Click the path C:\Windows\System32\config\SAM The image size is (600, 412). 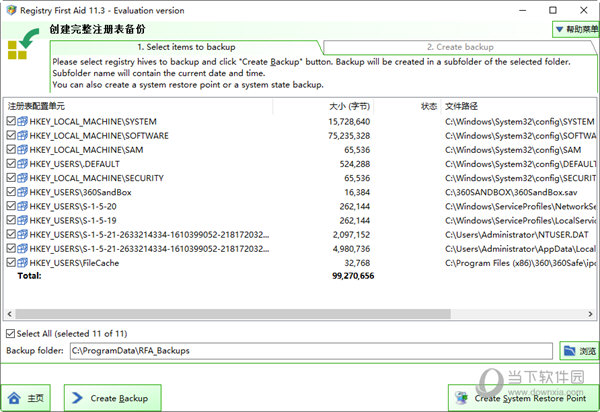click(x=513, y=150)
